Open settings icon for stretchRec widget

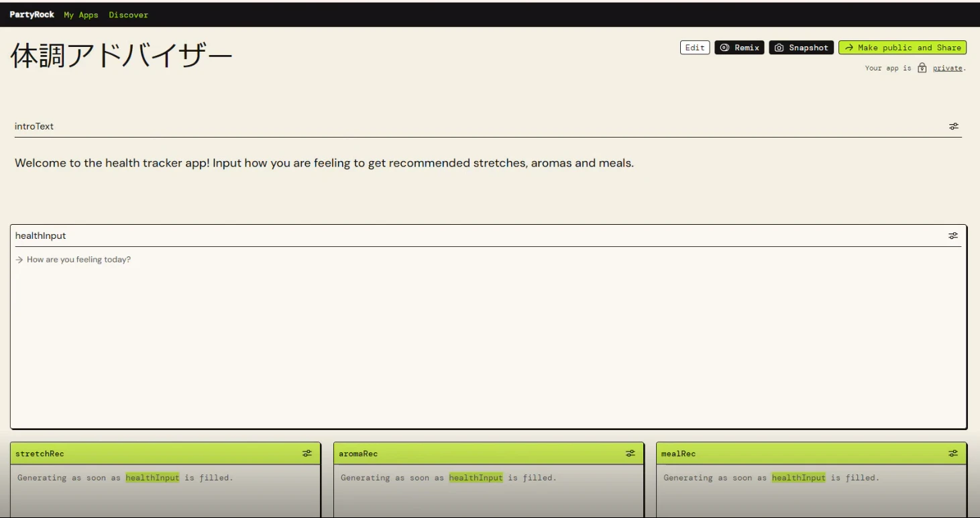pyautogui.click(x=307, y=454)
